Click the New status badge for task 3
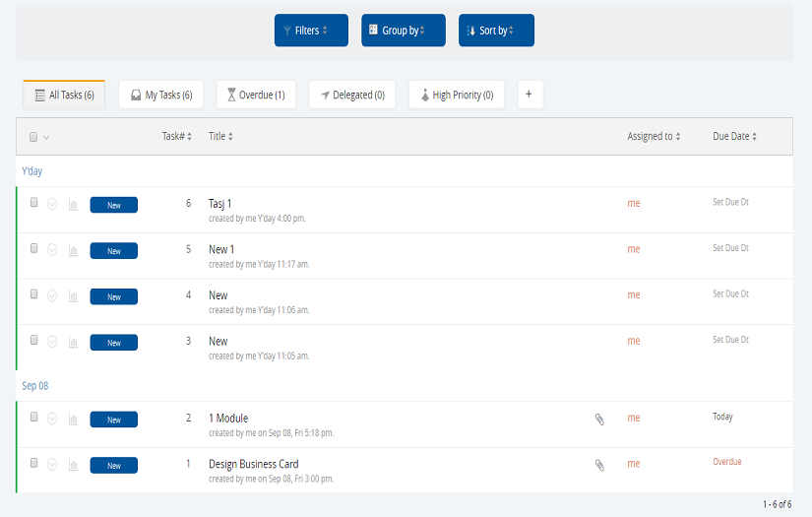This screenshot has height=517, width=812. pos(114,343)
